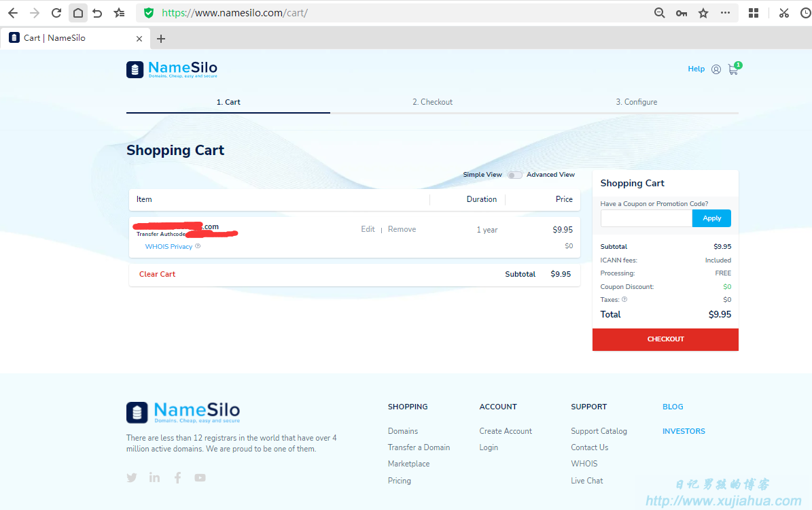Click the scissors screenshot tool icon
Screen dimensions: 812x510
coord(784,13)
